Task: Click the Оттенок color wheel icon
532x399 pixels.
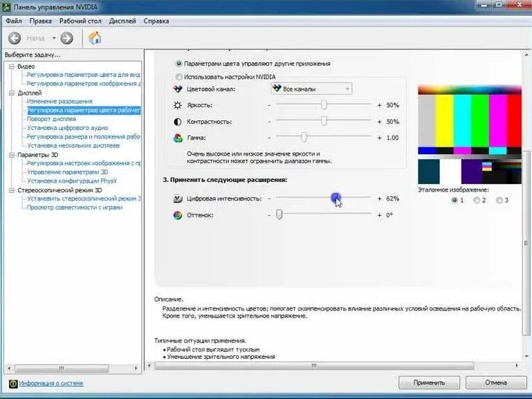Action: coord(178,215)
